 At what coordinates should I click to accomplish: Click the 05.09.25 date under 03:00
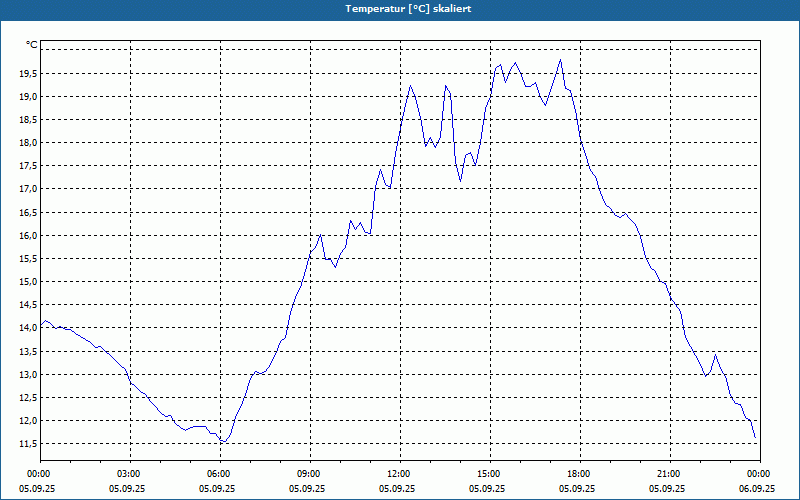[127, 488]
